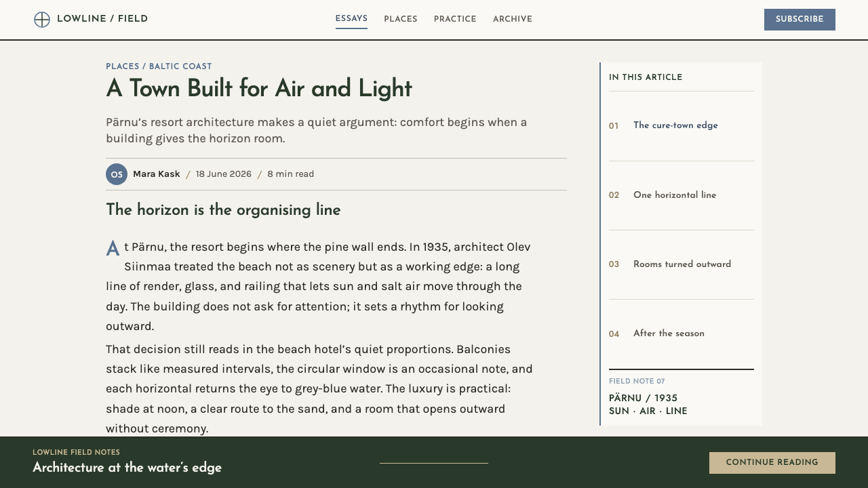
Task: Open the Essays tab
Action: click(x=351, y=19)
